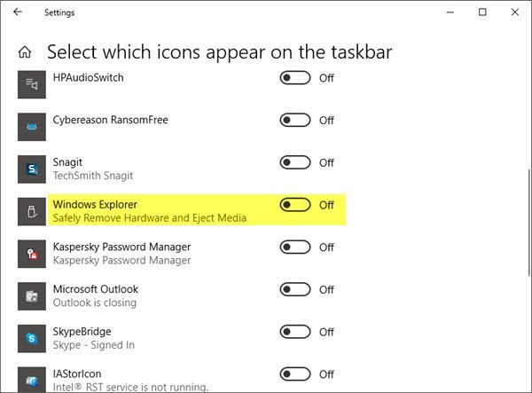Viewport: 532px width, 393px height.
Task: Switch on Kaspersky Password Manager toggle
Action: pyautogui.click(x=295, y=248)
